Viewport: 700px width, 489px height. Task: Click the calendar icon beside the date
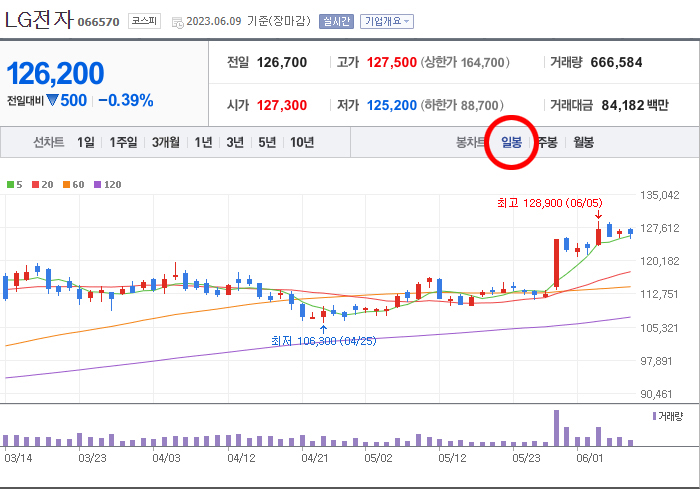tap(178, 23)
